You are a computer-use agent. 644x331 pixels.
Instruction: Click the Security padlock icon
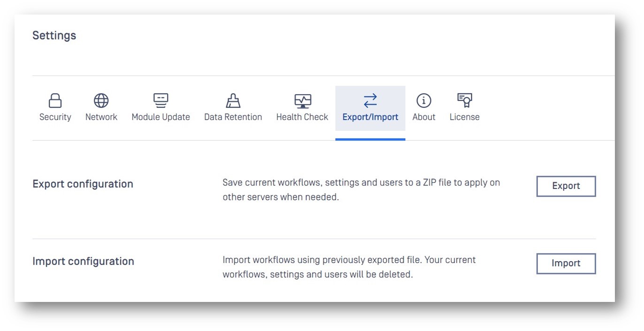[55, 100]
